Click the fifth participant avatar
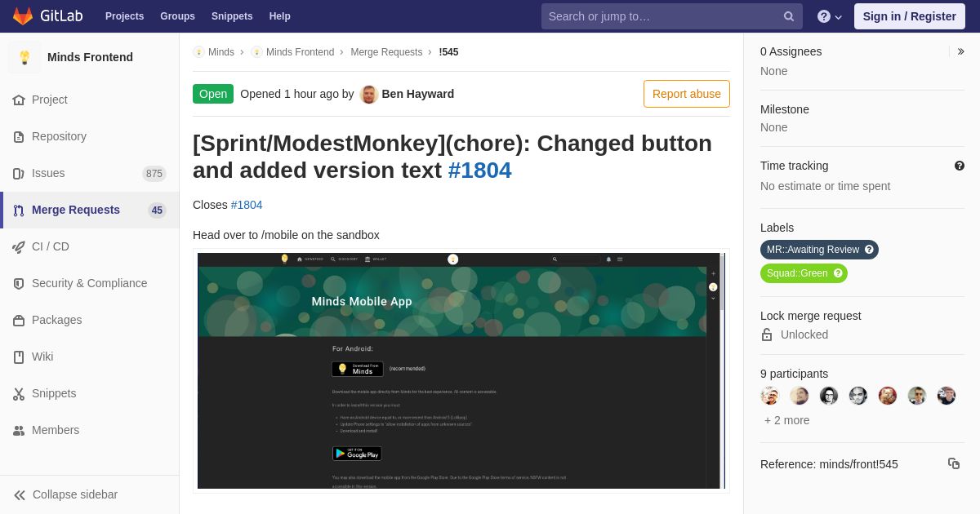 pos(888,396)
